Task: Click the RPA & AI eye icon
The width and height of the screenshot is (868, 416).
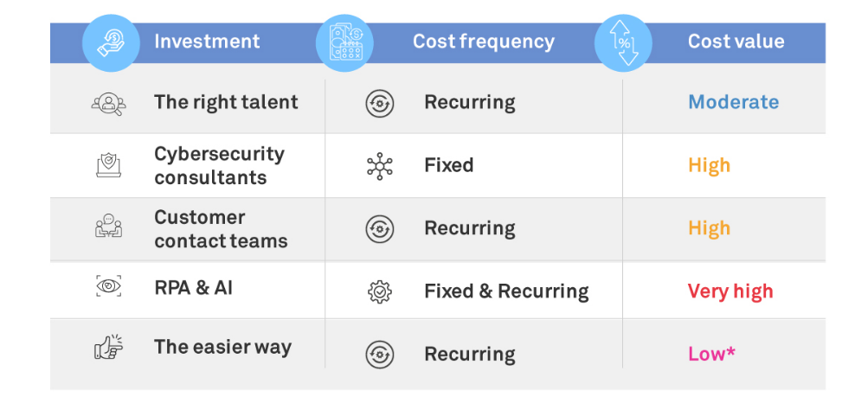Action: (x=108, y=287)
